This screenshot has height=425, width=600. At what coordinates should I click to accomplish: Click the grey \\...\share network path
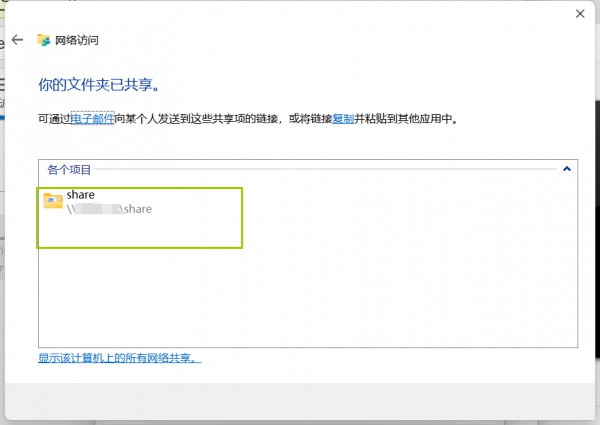(x=109, y=209)
